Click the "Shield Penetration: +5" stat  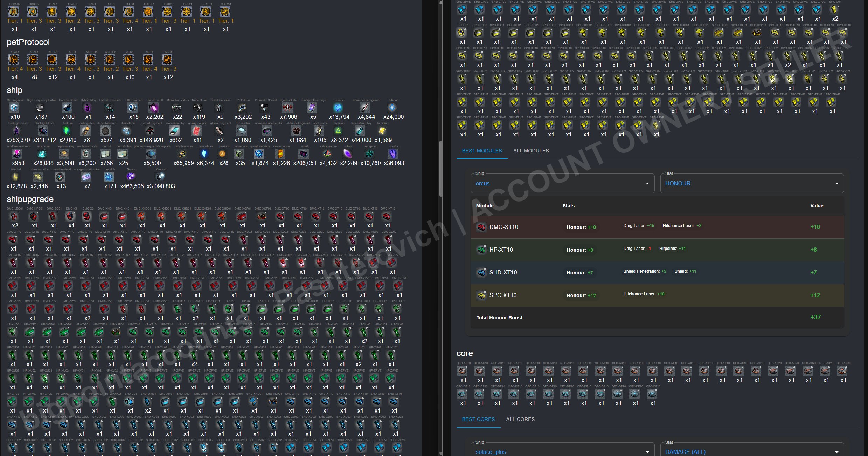[x=645, y=271]
